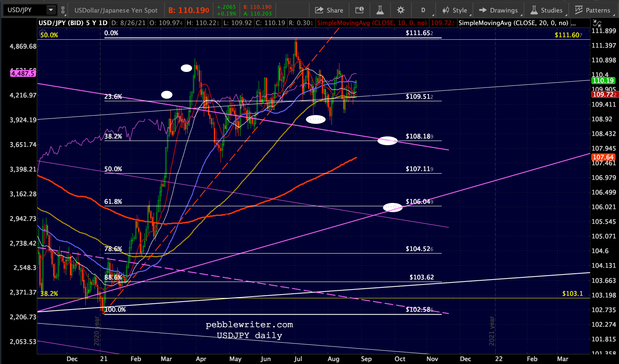Viewport: 619px width, 364px height.
Task: Click the 61.8% Fibonacci level label
Action: (x=113, y=202)
